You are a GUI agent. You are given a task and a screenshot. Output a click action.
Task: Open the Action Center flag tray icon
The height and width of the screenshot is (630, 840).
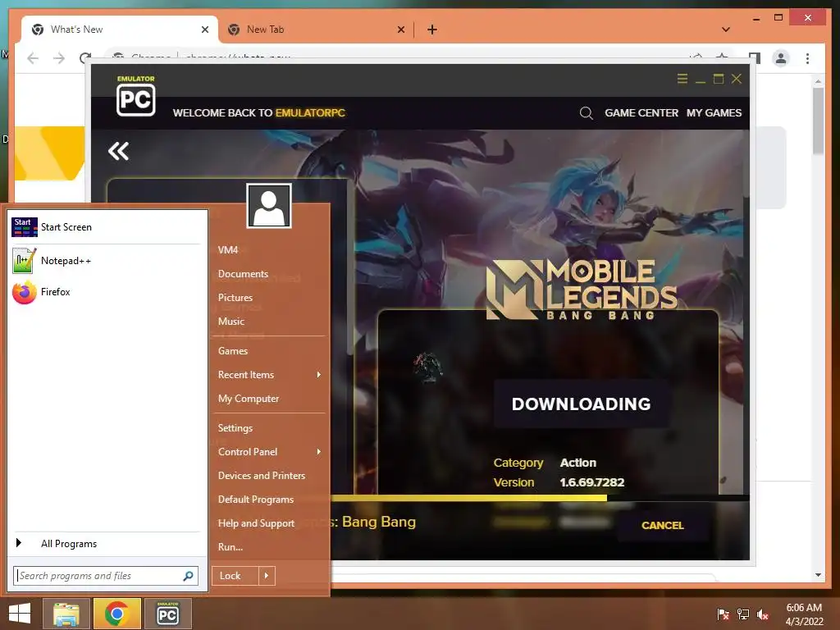pos(724,614)
